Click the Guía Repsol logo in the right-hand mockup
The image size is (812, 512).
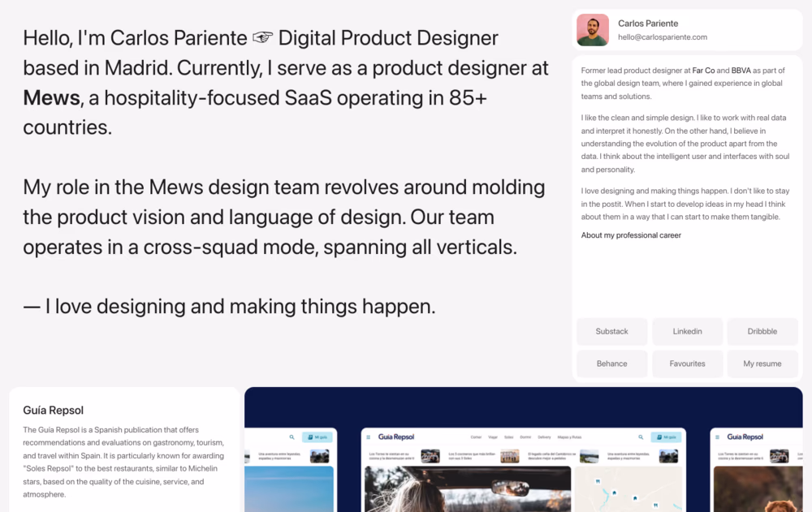(745, 437)
